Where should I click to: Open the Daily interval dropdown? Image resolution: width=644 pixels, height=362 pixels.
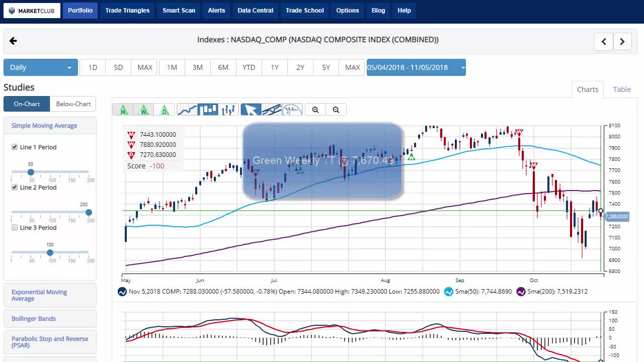click(41, 67)
